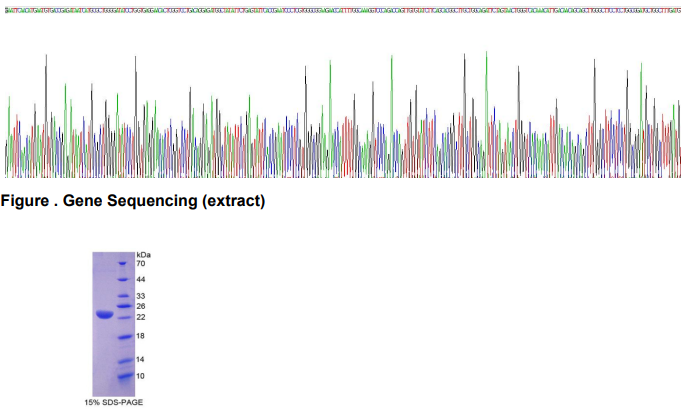Select the 70 kDa marker label

[141, 264]
